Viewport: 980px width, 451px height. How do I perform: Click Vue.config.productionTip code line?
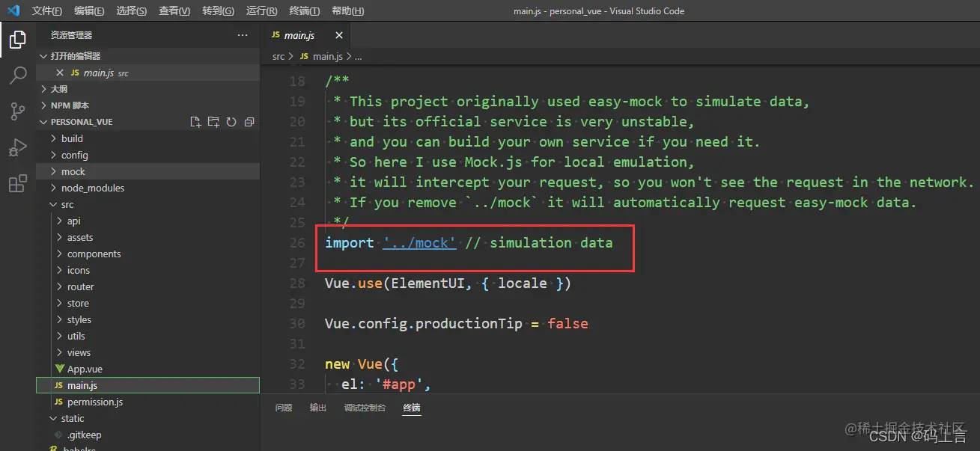pyautogui.click(x=456, y=323)
